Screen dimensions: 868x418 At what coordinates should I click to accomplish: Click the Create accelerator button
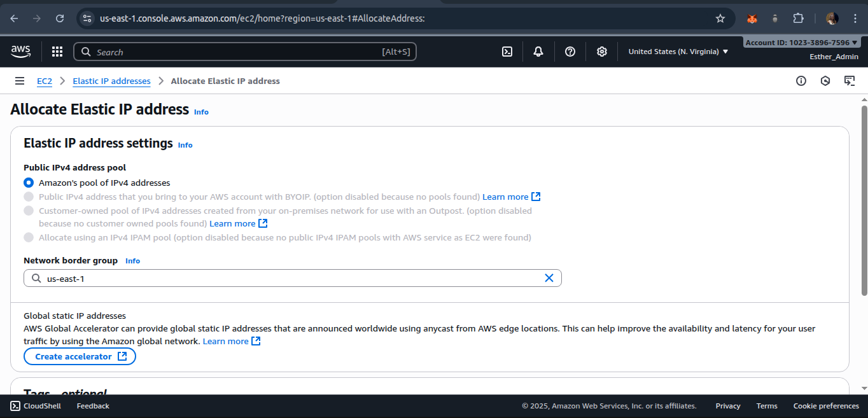(x=80, y=356)
